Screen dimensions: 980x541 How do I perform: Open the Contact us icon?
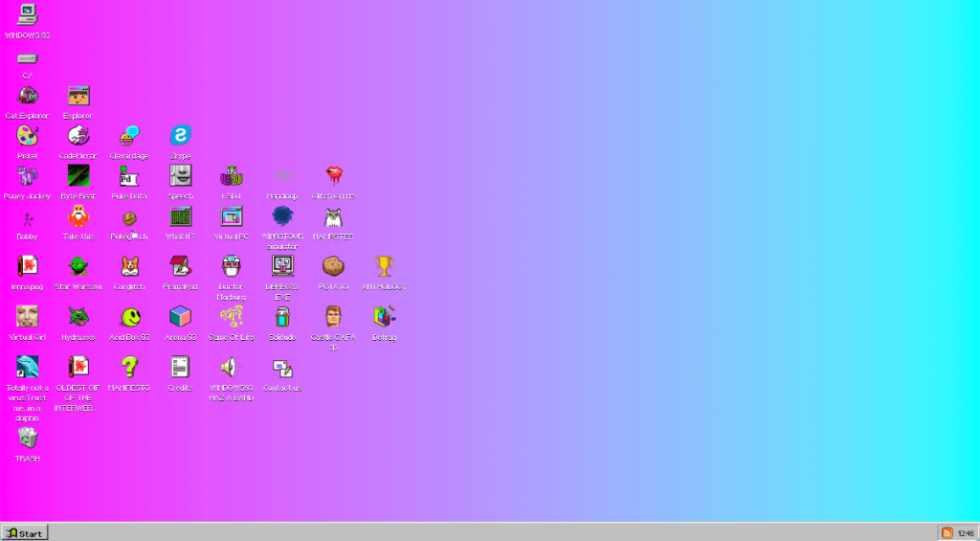click(x=282, y=367)
